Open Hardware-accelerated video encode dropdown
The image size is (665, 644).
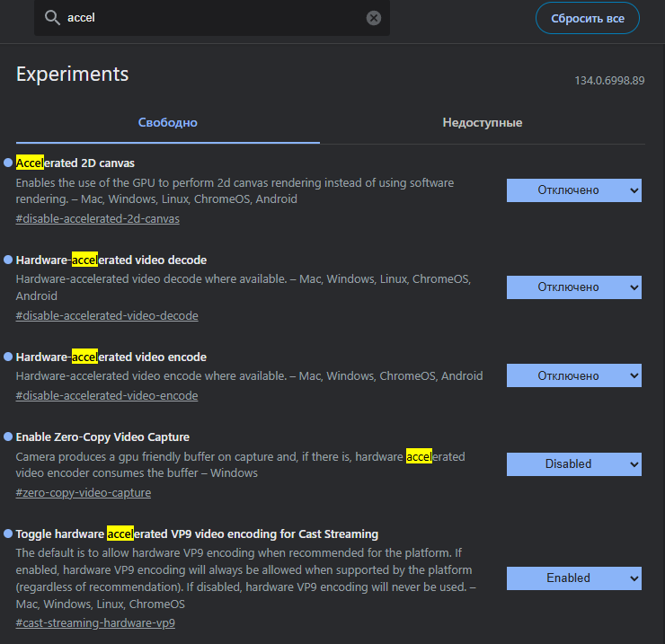pyautogui.click(x=574, y=375)
